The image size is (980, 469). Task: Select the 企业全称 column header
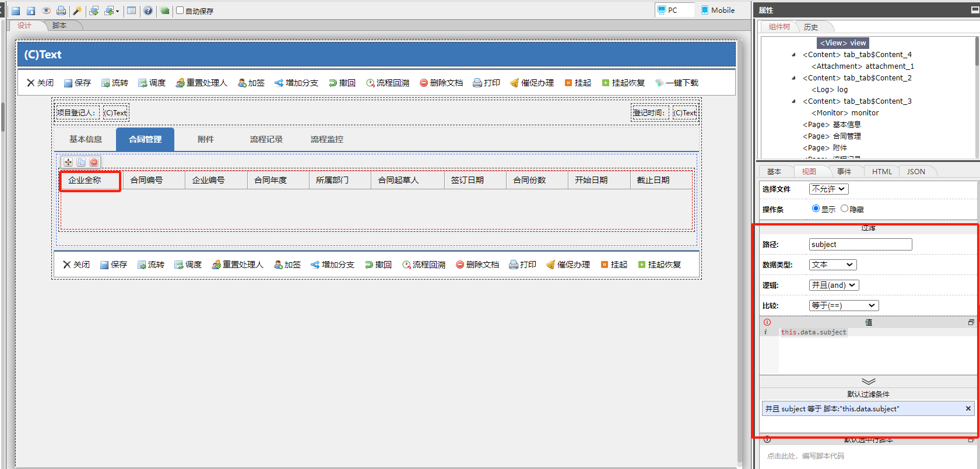pyautogui.click(x=91, y=180)
